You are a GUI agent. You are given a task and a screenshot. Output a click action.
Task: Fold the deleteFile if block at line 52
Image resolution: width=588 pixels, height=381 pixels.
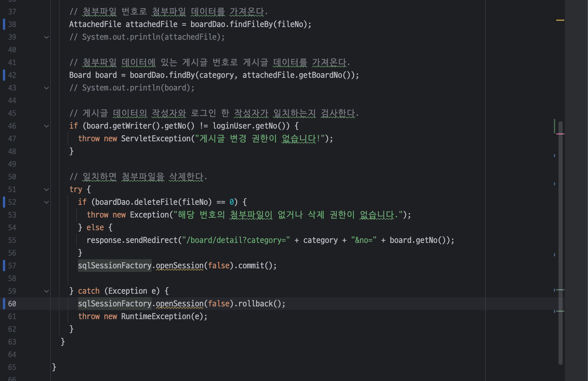(46, 202)
